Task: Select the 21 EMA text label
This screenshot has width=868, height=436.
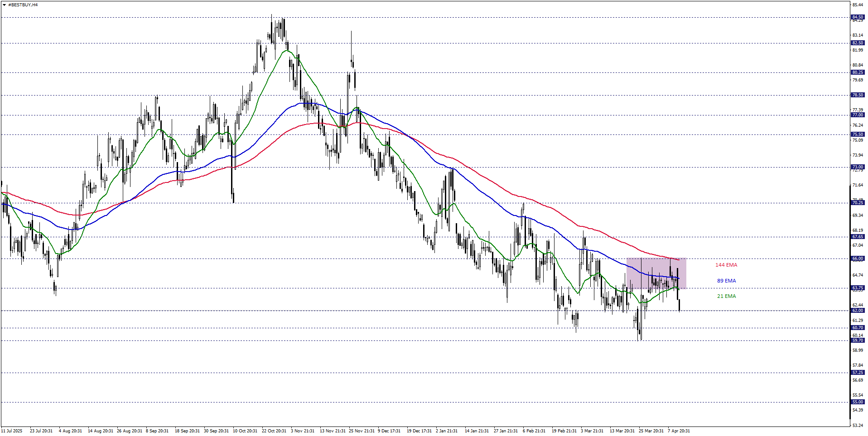Action: click(x=726, y=296)
